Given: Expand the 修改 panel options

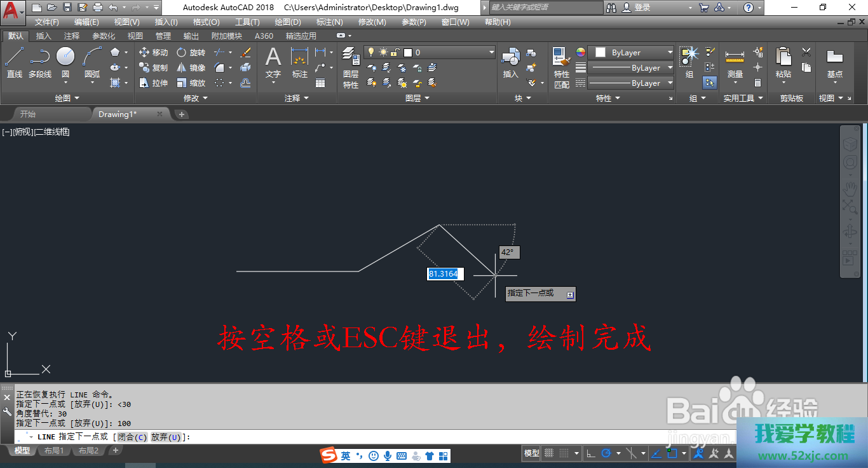Looking at the screenshot, I should pyautogui.click(x=196, y=99).
